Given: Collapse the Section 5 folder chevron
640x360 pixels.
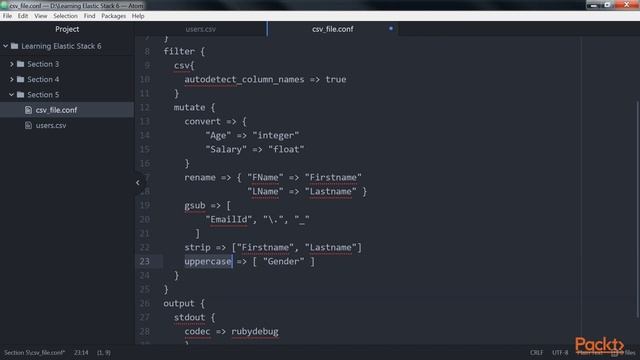Looking at the screenshot, I should 11,95.
